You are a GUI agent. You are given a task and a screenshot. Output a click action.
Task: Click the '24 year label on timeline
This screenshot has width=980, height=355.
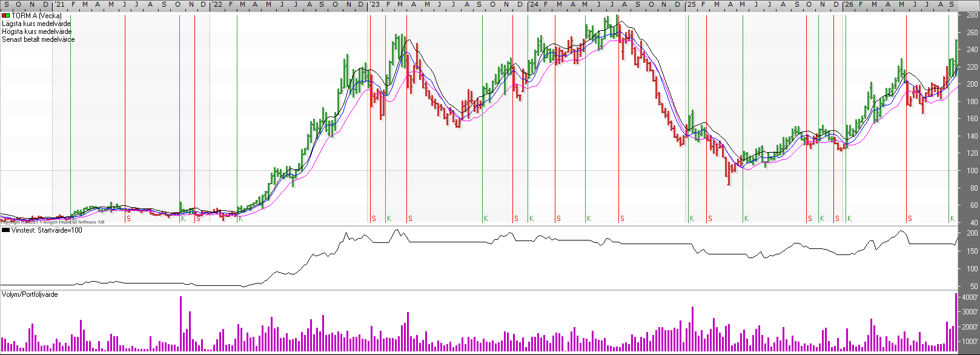click(x=533, y=4)
